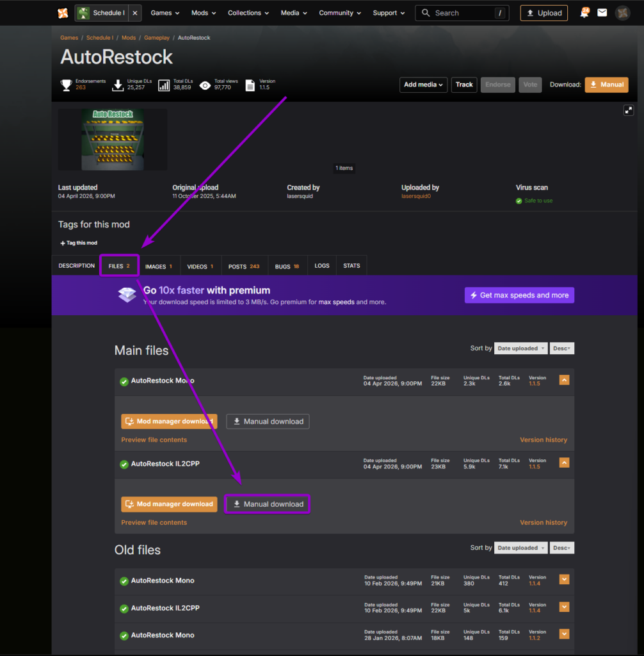
Task: Click the Safe to use virus scan icon
Action: click(x=519, y=201)
